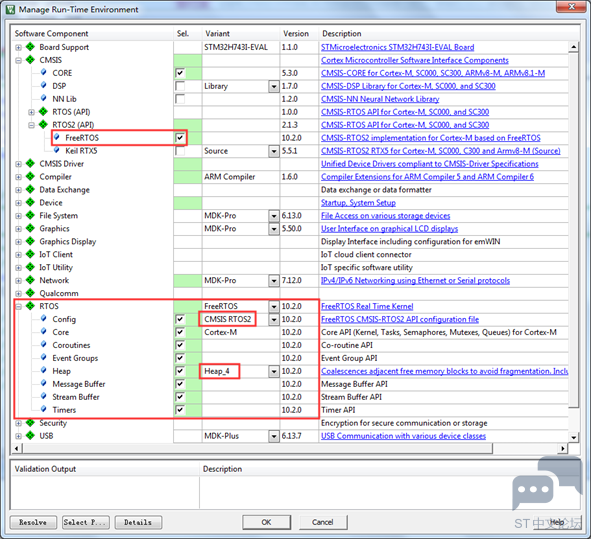Click the NN Lib component icon
Image resolution: width=591 pixels, height=539 pixels.
click(x=44, y=98)
